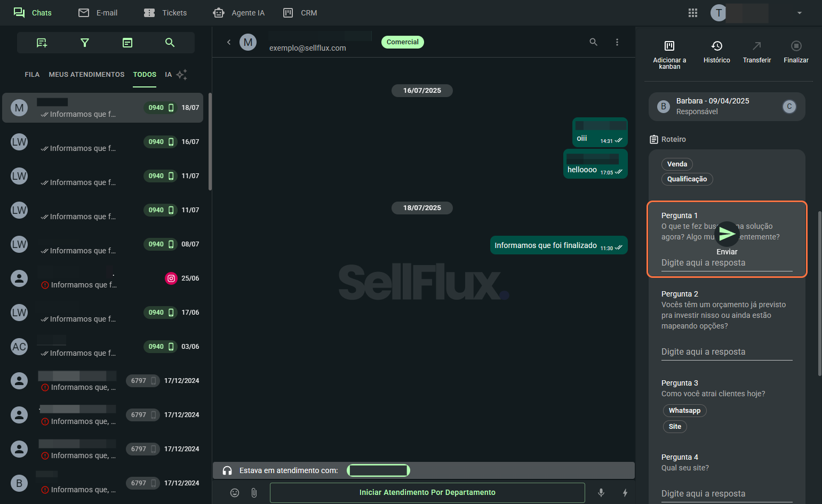Click the Pergunta 1 answer field

(727, 263)
